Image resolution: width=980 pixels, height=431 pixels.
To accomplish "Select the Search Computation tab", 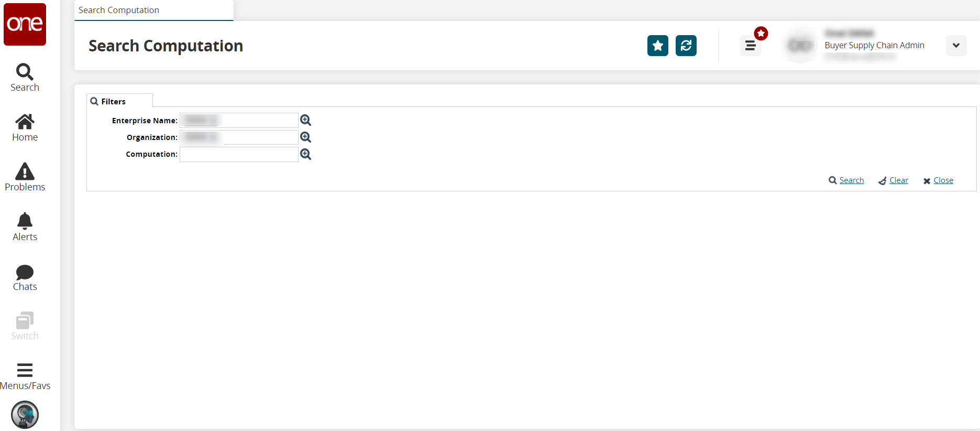I will pyautogui.click(x=119, y=10).
